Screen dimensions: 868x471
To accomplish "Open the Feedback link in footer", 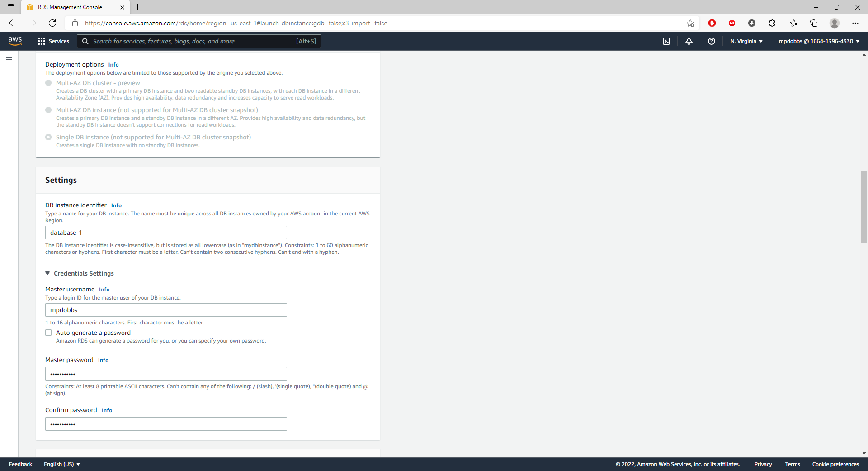I will tap(20, 464).
